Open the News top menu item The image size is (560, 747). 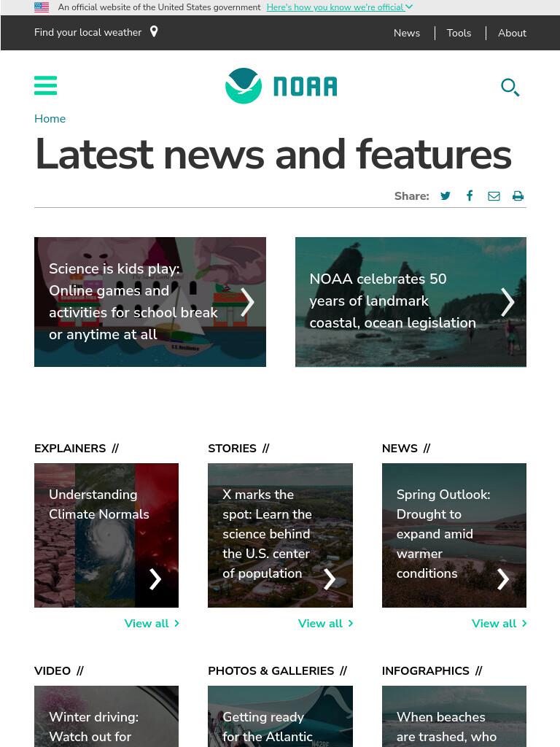coord(407,33)
